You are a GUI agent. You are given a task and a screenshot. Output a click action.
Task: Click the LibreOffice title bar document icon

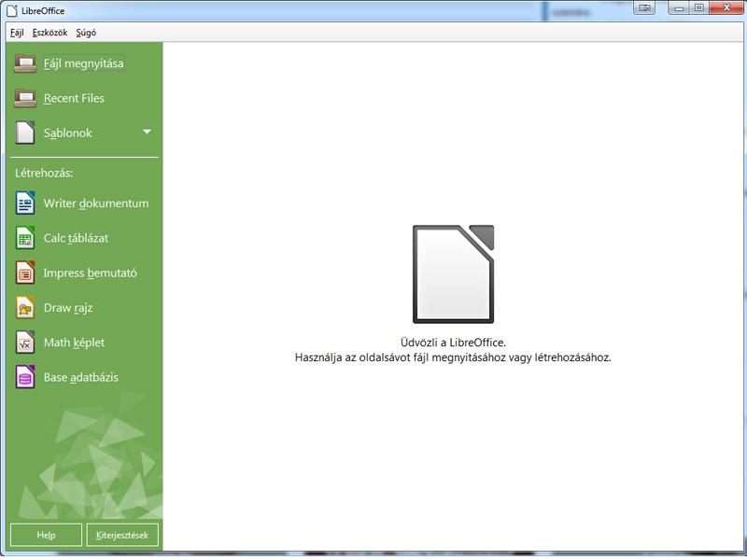click(x=12, y=10)
